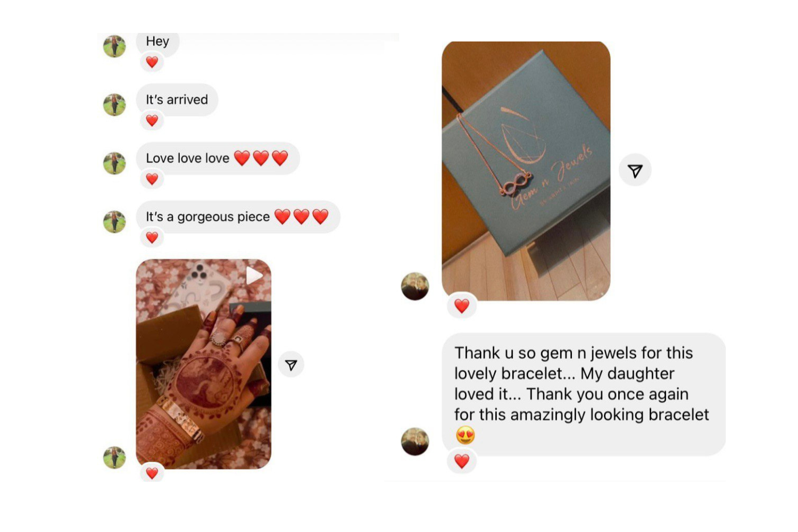Open the sender avatar beside the "Hey" message

tap(114, 46)
